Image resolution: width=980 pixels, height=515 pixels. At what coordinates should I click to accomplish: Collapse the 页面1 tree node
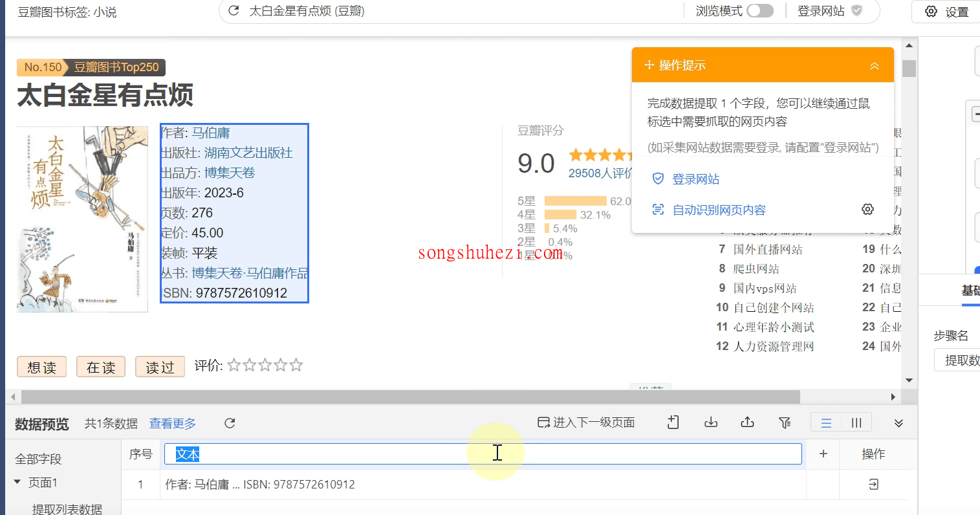[x=17, y=482]
